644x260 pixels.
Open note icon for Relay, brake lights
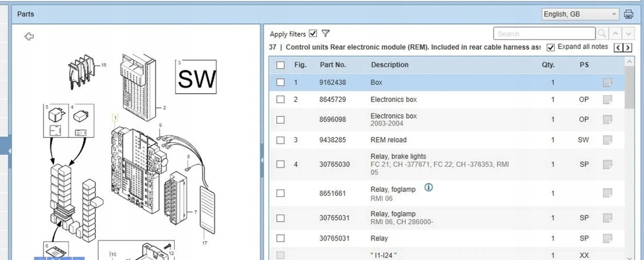[608, 164]
